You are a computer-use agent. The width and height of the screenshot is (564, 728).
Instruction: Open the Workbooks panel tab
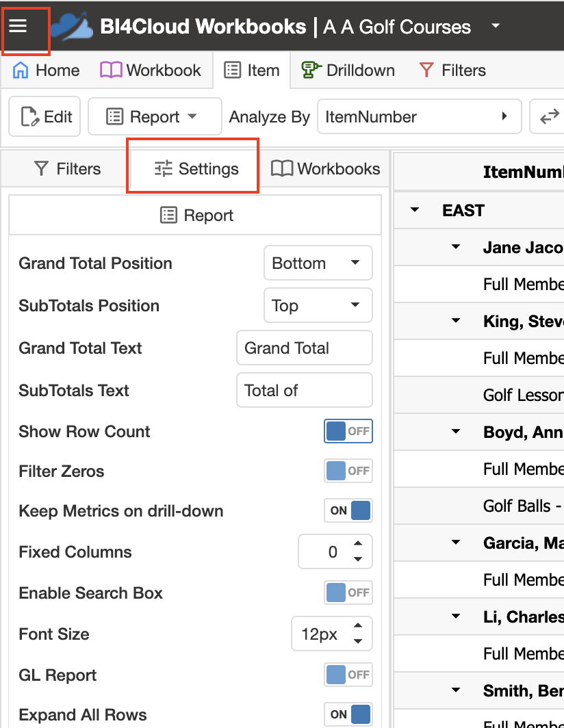click(x=325, y=169)
